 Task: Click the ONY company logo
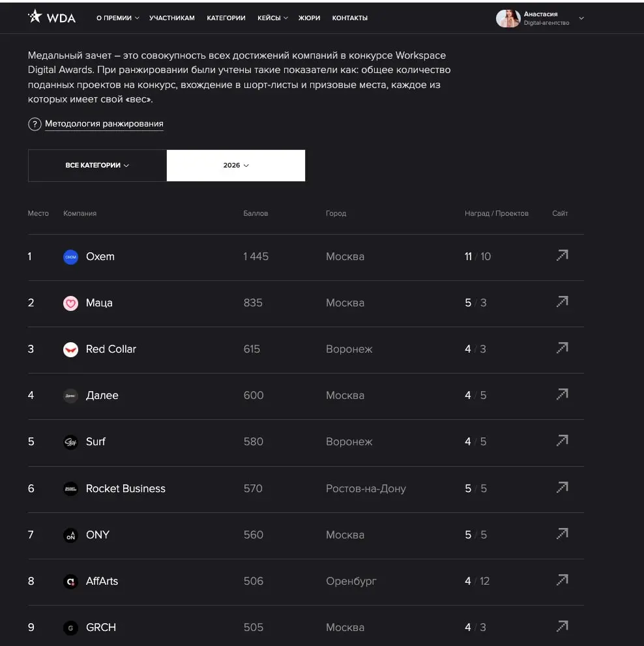point(70,535)
